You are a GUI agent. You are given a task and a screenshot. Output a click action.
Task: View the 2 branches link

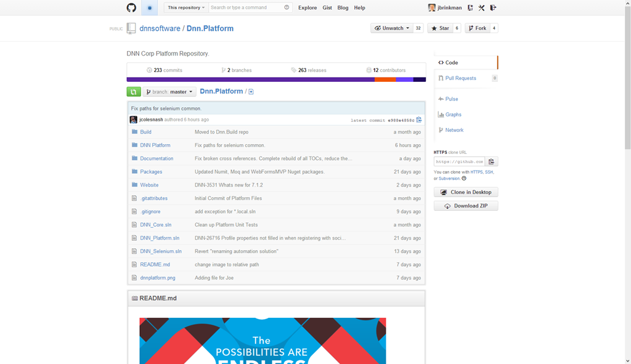point(237,70)
